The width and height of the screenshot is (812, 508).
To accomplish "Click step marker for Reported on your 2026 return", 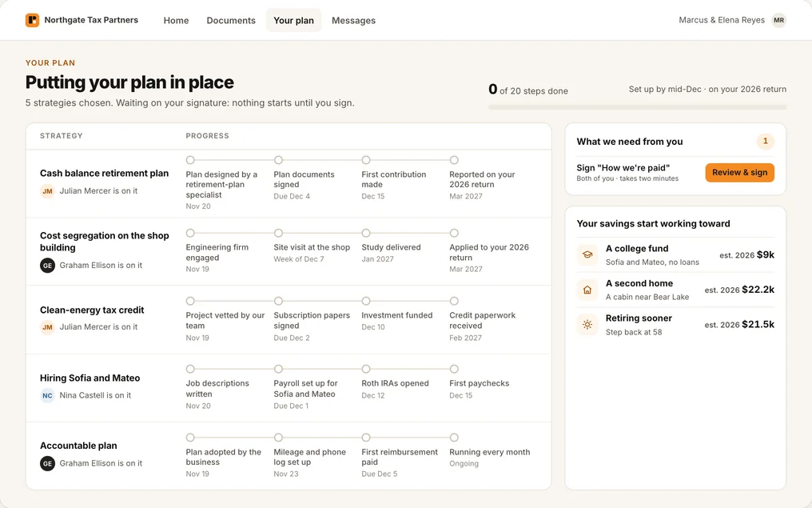I will coord(454,160).
